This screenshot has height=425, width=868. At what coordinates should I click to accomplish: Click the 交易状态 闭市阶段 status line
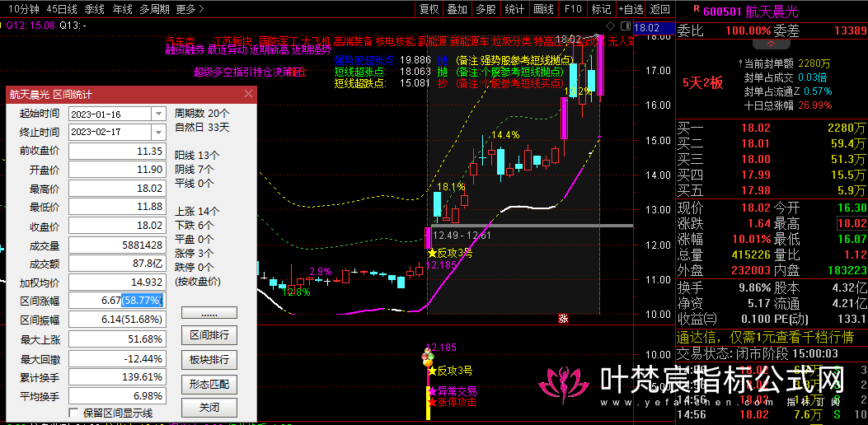758,353
